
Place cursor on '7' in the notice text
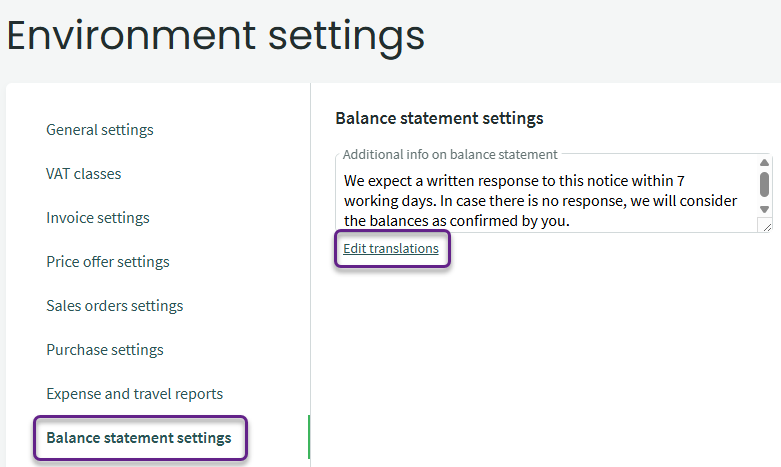[681, 181]
